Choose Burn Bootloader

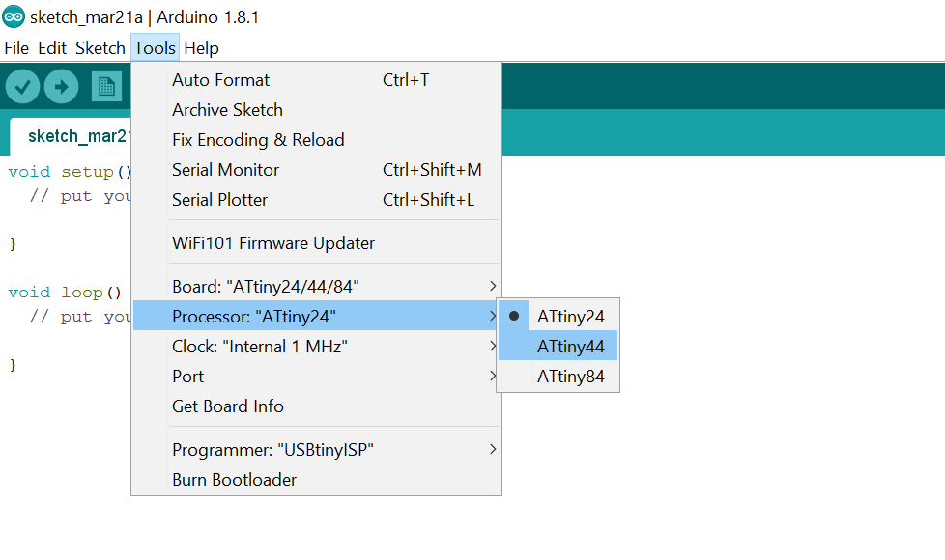click(x=316, y=480)
